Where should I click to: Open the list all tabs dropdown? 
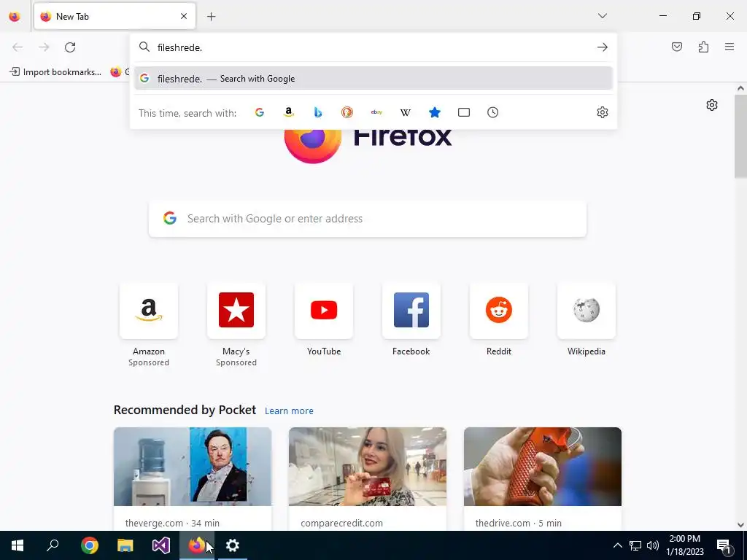coord(603,16)
